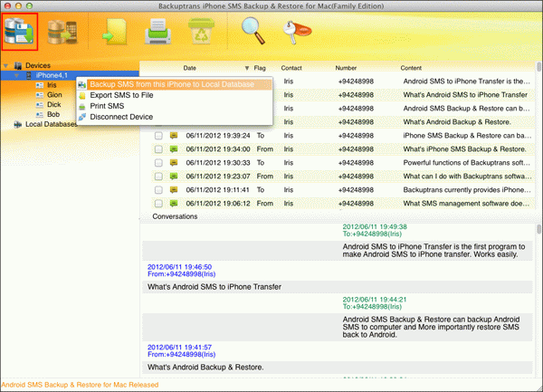The image size is (543, 392).
Task: Click the Export SMS to file toolbar icon
Action: tap(115, 32)
